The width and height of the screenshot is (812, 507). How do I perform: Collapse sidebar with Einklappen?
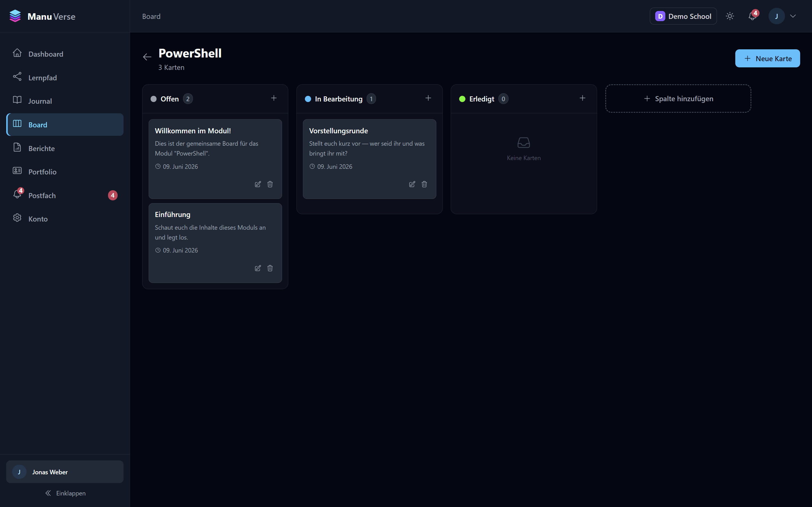coord(65,493)
